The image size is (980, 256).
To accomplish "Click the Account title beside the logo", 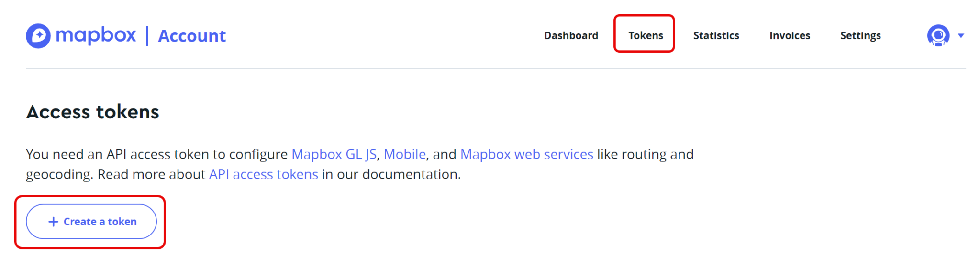I will [x=192, y=36].
